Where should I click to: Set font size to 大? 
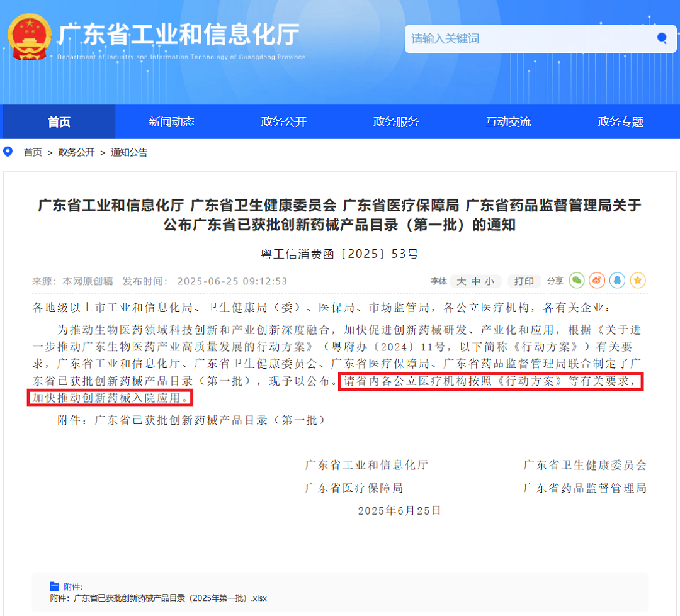[462, 281]
